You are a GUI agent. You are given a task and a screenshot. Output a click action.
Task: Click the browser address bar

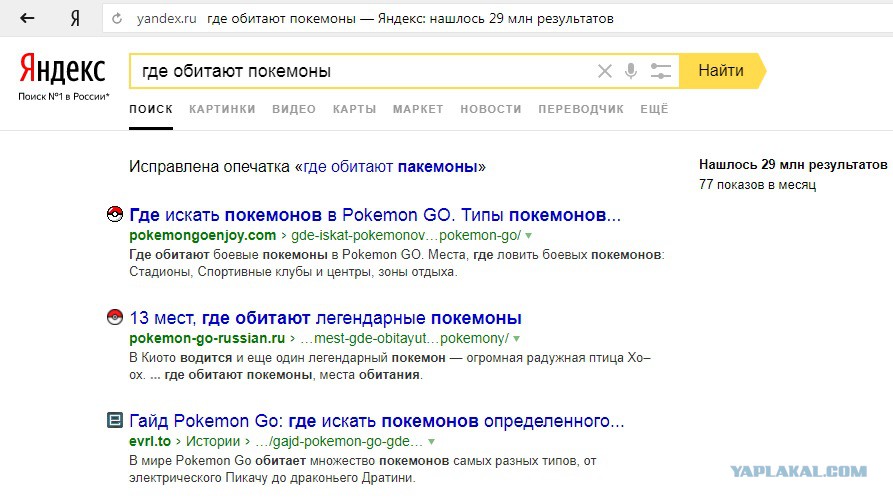coord(495,19)
